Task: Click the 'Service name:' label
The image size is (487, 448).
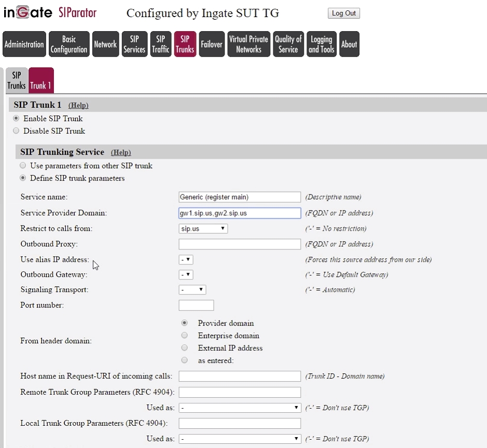Action: 44,197
